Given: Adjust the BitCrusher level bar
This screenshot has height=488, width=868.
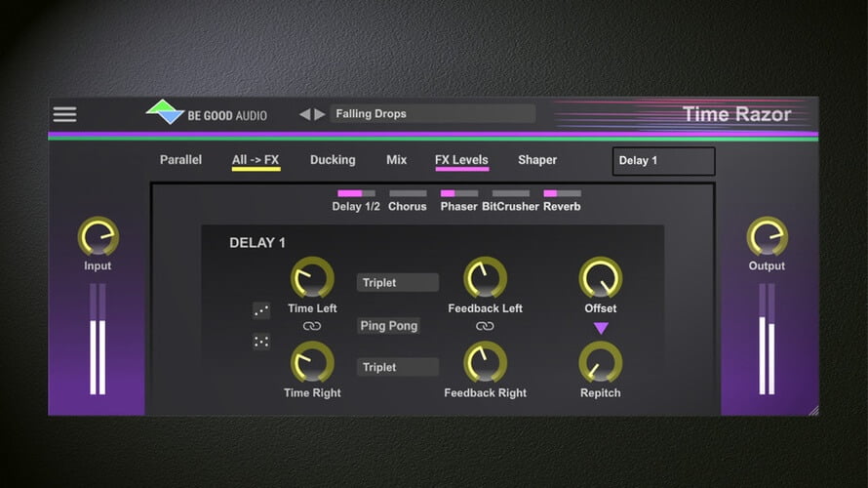Looking at the screenshot, I should coord(511,193).
